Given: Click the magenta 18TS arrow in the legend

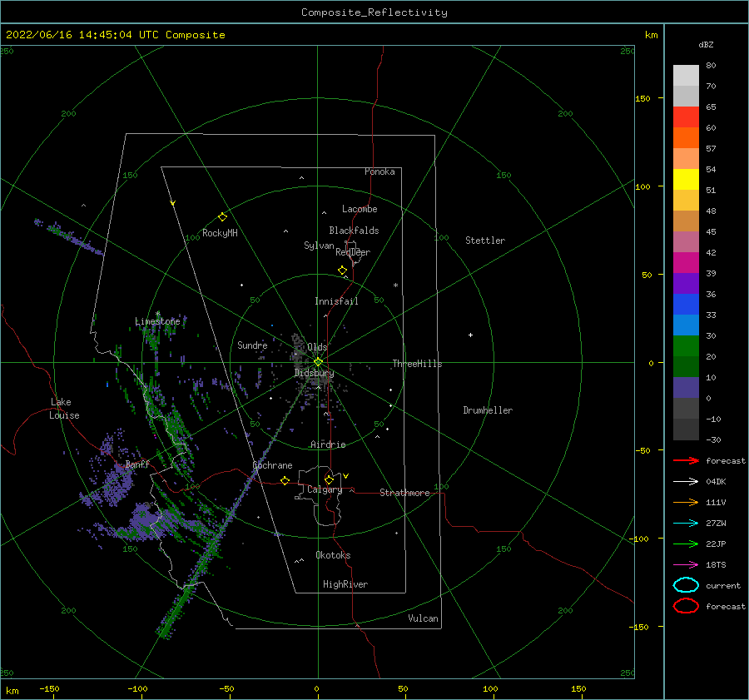Looking at the screenshot, I should point(686,565).
